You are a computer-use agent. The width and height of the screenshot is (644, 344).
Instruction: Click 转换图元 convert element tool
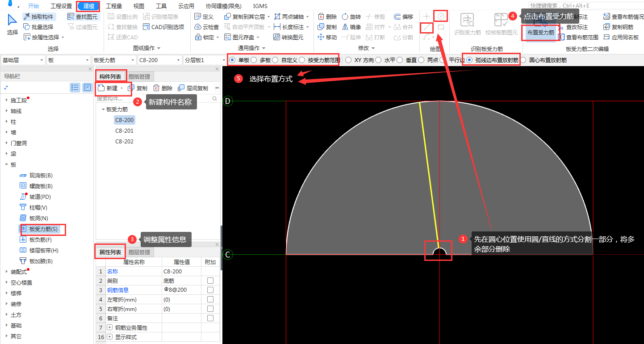289,37
